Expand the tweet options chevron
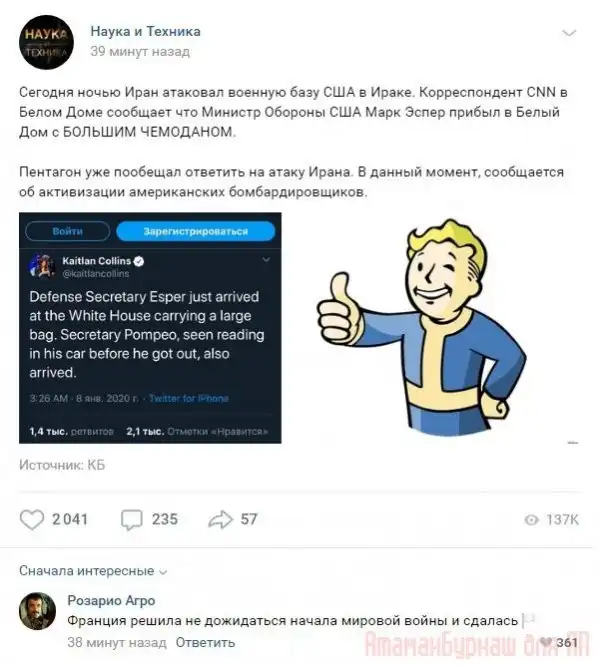Image resolution: width=600 pixels, height=665 pixels. [266, 260]
